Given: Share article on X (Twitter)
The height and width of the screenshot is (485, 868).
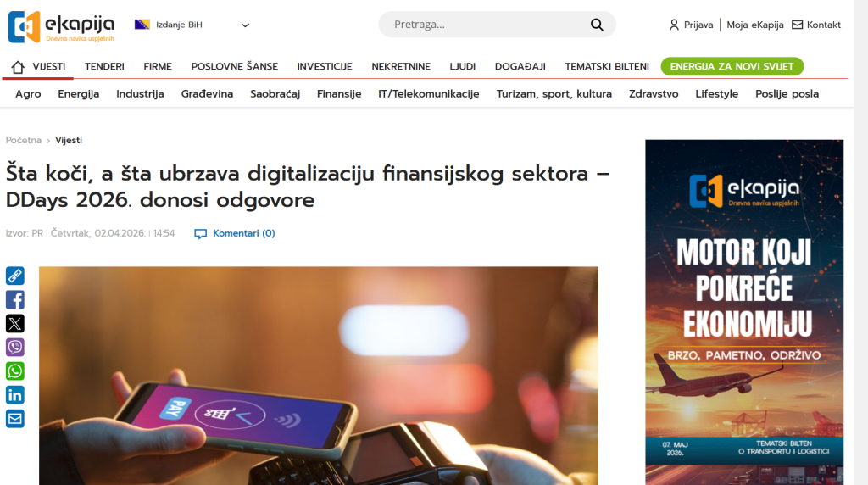Looking at the screenshot, I should point(15,323).
